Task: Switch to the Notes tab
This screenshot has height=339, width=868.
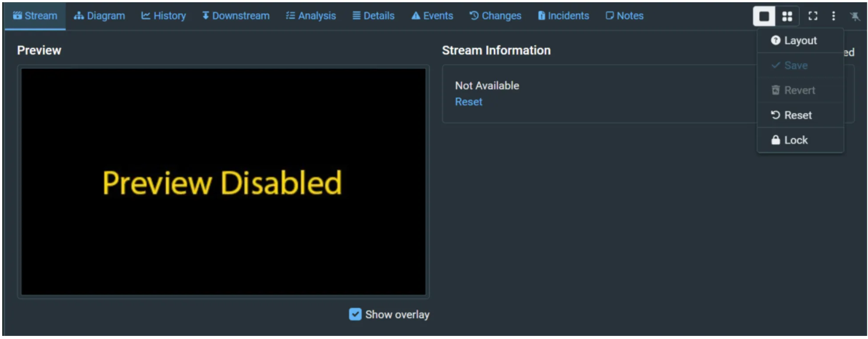Action: click(624, 16)
